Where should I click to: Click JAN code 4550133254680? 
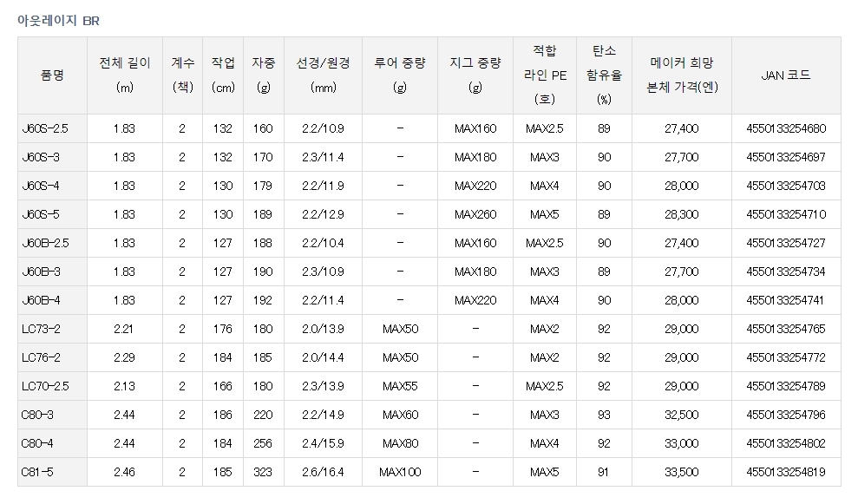pos(786,128)
